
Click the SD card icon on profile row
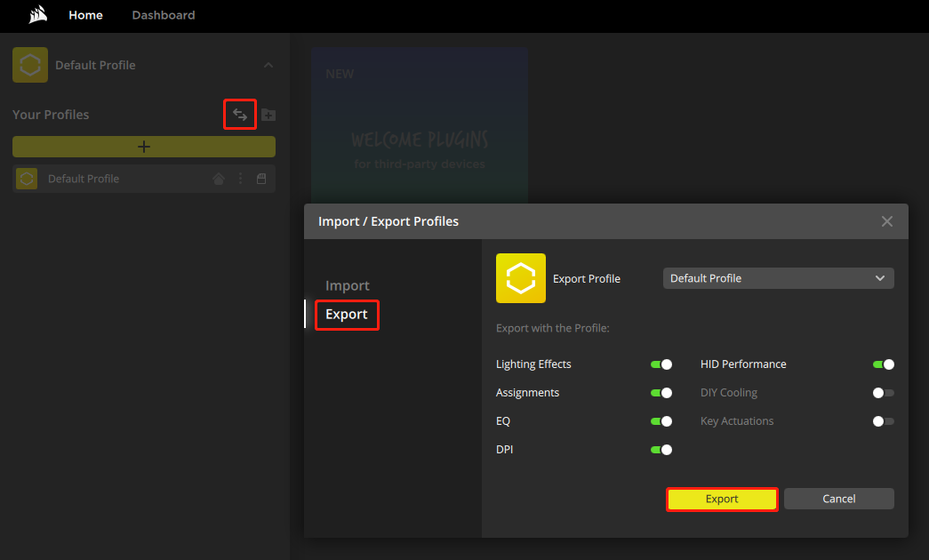point(261,179)
